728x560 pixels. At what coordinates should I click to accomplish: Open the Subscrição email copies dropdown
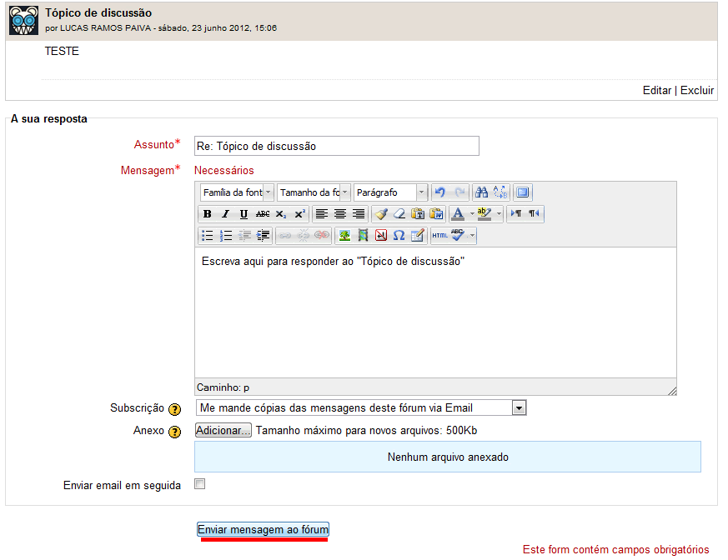pos(361,407)
